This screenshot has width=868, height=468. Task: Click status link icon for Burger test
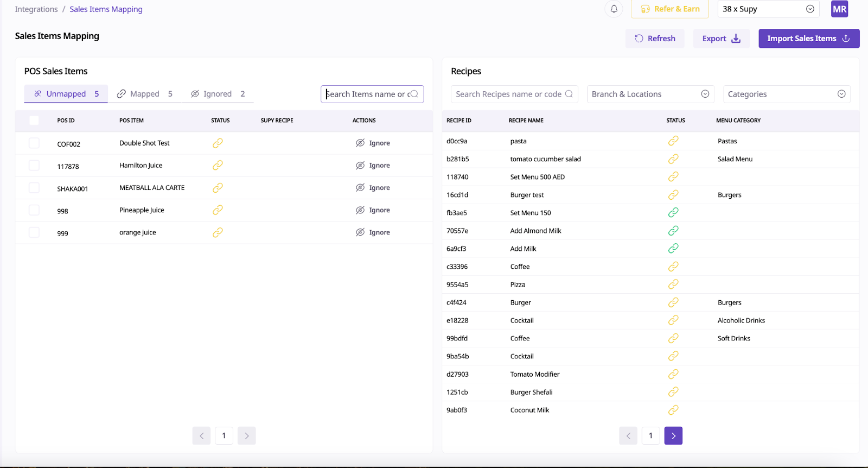pos(673,195)
